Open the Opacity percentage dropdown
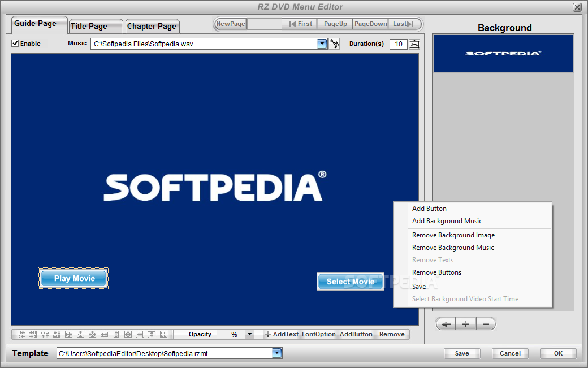The height and width of the screenshot is (368, 588). pos(250,334)
